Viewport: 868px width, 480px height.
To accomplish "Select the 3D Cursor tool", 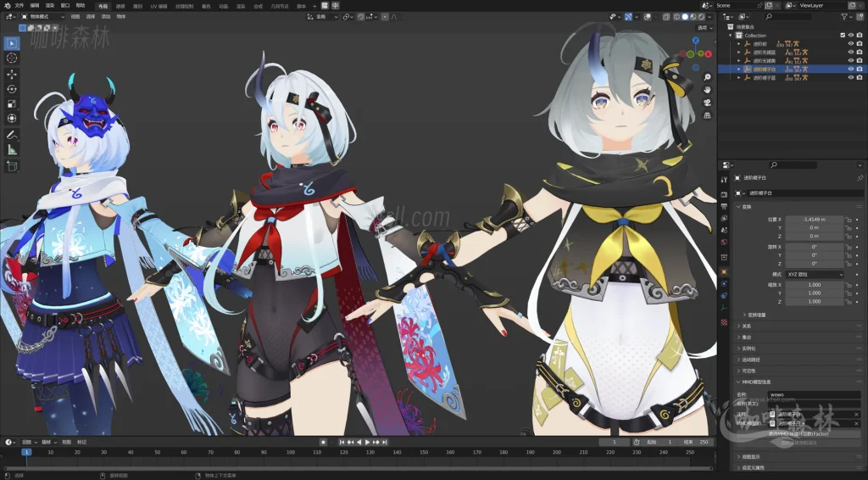I will (x=12, y=59).
